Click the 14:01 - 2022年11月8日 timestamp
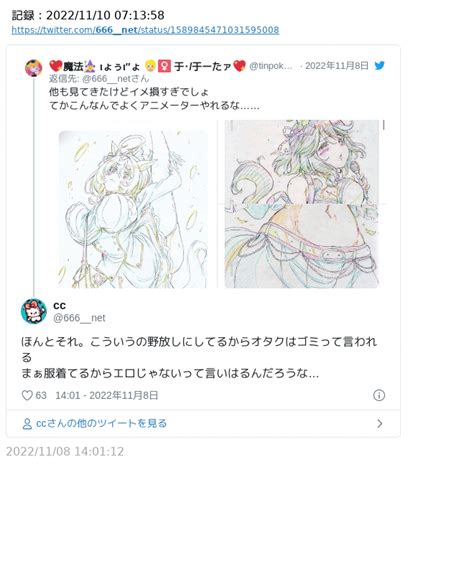 (x=107, y=396)
